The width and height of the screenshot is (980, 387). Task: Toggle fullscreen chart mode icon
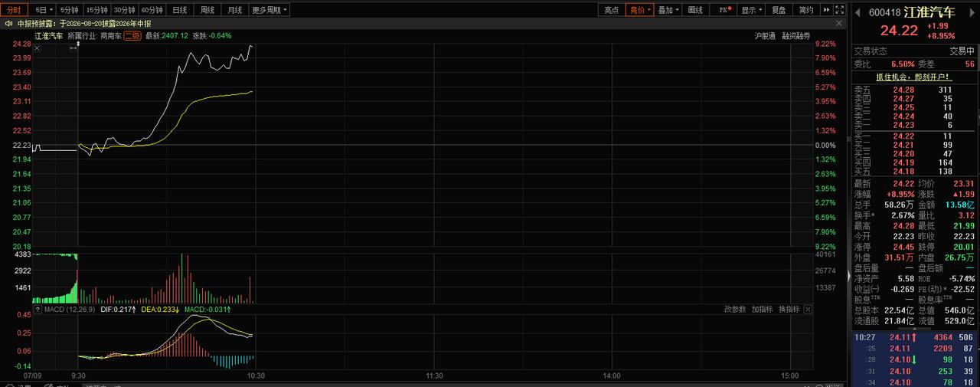840,10
